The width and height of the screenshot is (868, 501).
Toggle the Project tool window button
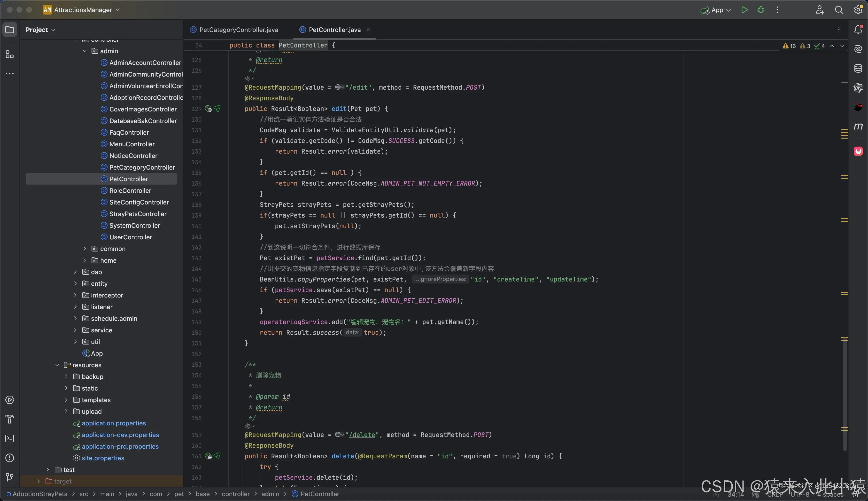click(10, 30)
